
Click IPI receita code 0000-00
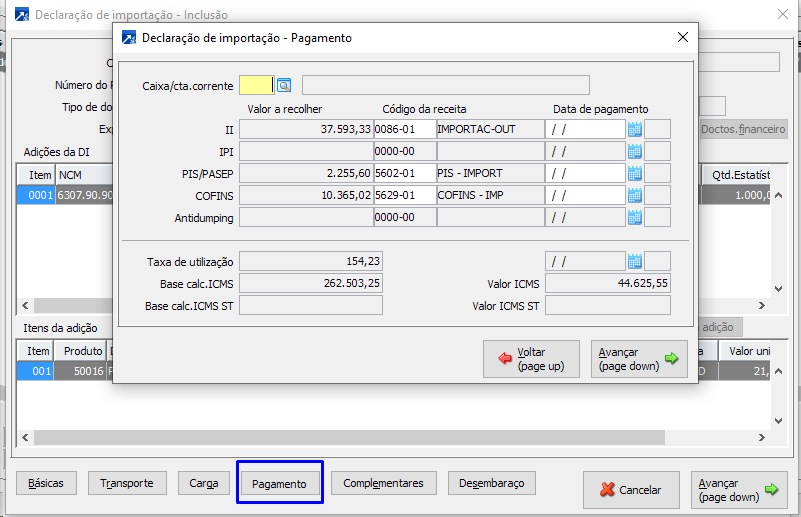tap(405, 151)
